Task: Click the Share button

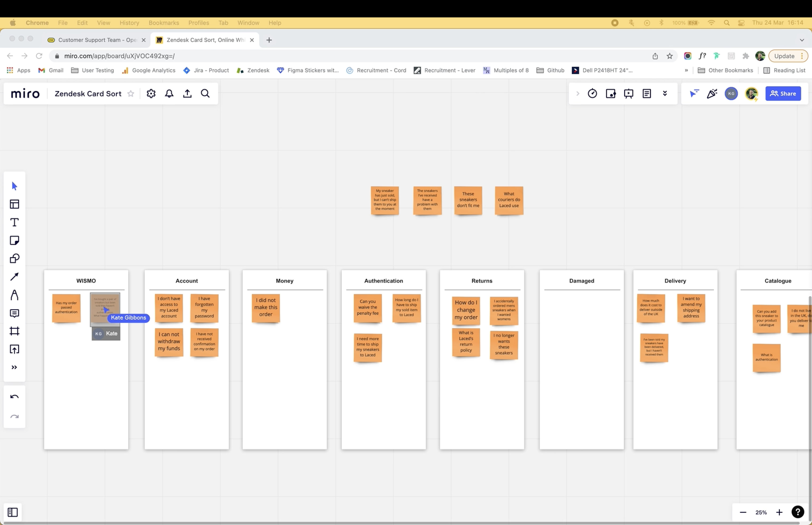Action: 783,93
